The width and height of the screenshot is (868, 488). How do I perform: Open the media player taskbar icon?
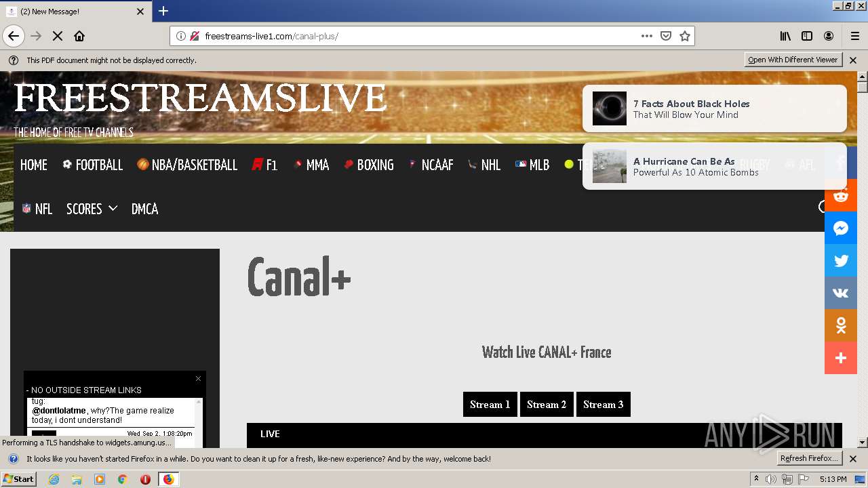pos(100,479)
